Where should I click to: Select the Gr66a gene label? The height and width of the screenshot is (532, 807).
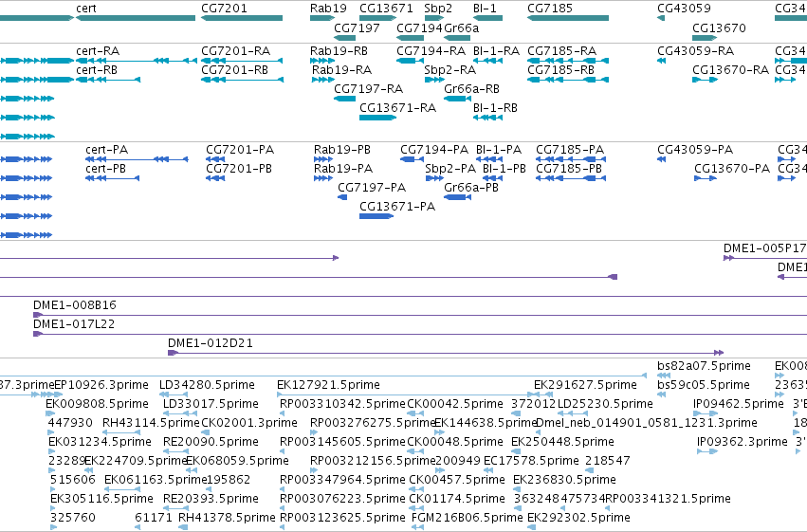click(461, 28)
